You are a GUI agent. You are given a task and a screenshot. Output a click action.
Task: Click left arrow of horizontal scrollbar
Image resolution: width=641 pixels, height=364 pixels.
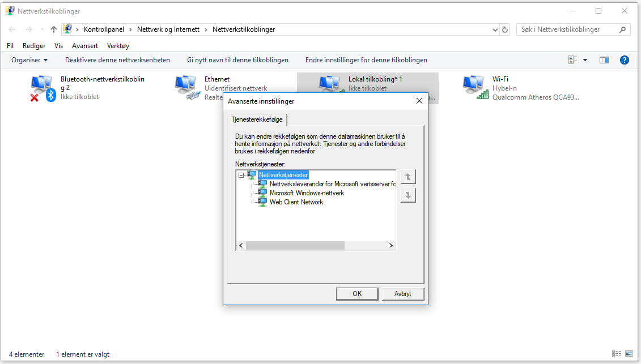coord(241,245)
